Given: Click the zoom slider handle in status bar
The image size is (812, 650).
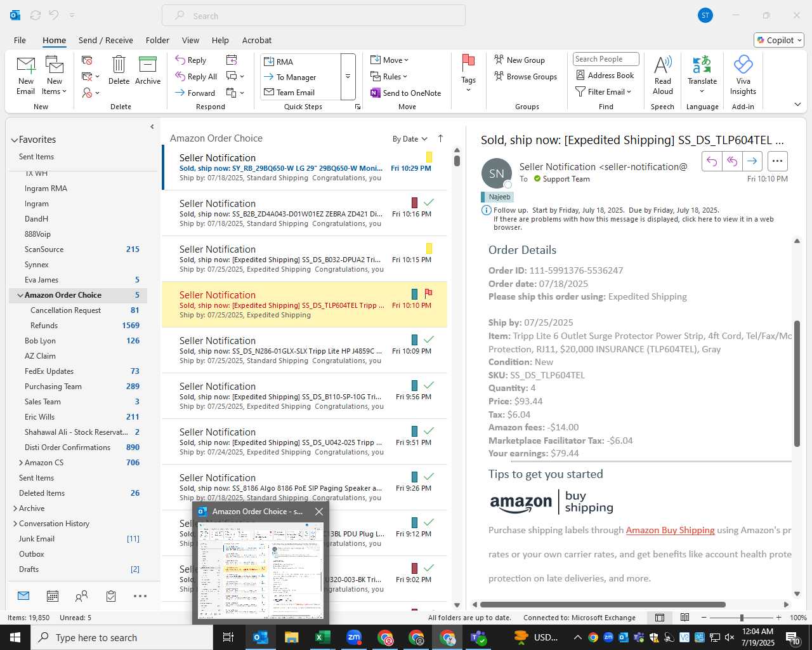Looking at the screenshot, I should (x=742, y=618).
